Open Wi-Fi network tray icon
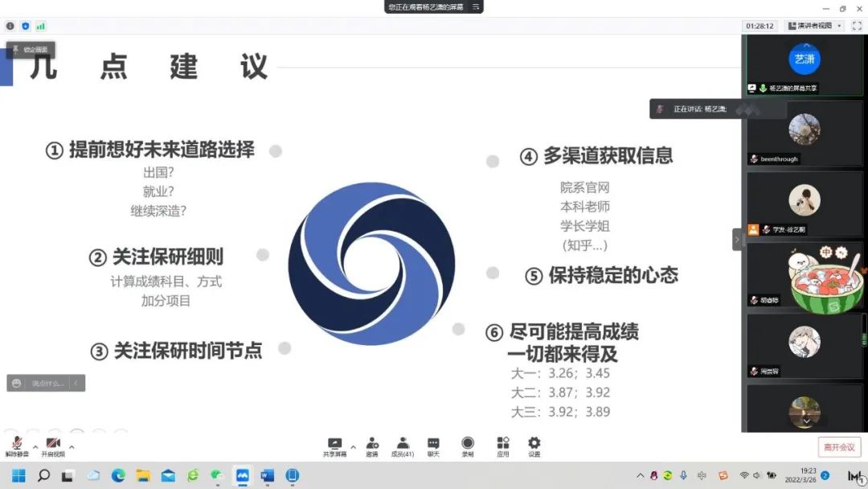 click(x=744, y=475)
